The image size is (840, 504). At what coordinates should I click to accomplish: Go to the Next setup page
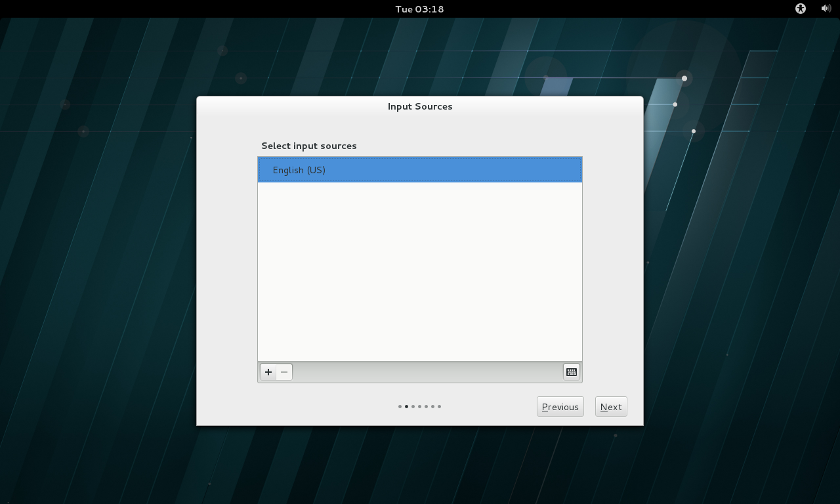(x=611, y=407)
